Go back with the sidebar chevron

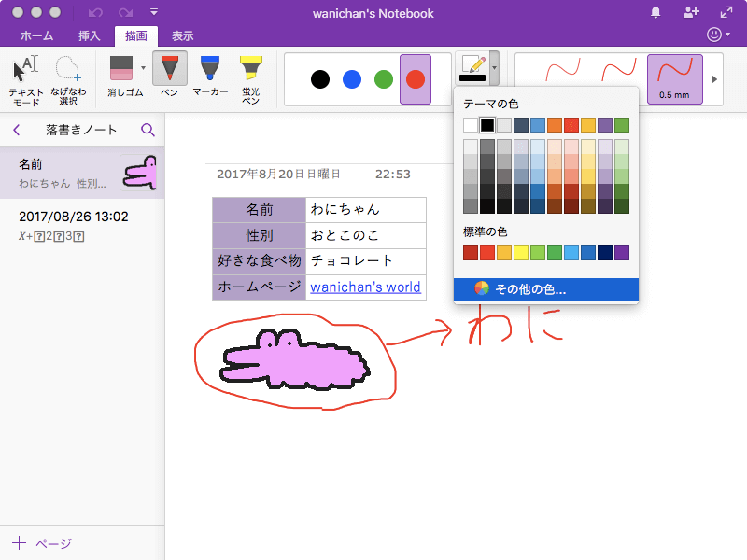17,130
